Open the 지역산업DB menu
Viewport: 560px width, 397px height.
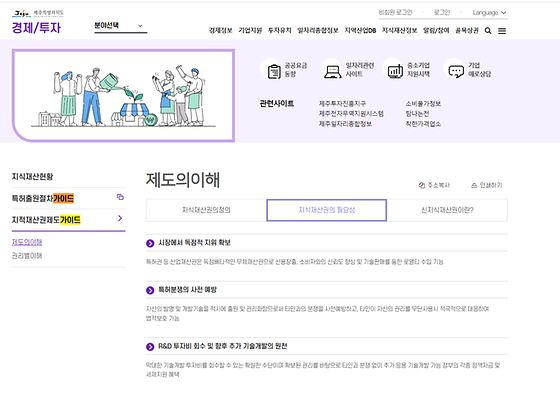point(360,31)
